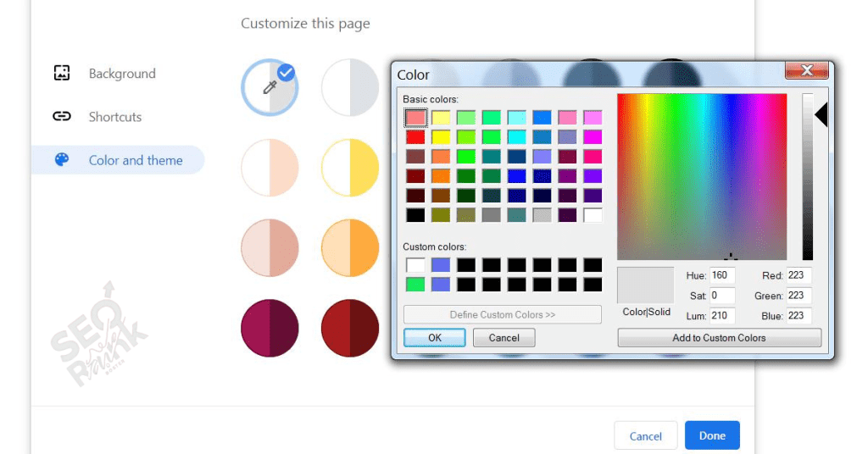
Task: Select the highlighted pale red basic color
Action: 415,117
